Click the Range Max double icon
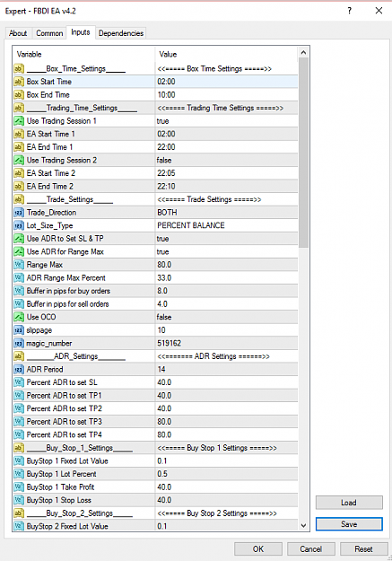392x561 pixels. point(19,265)
